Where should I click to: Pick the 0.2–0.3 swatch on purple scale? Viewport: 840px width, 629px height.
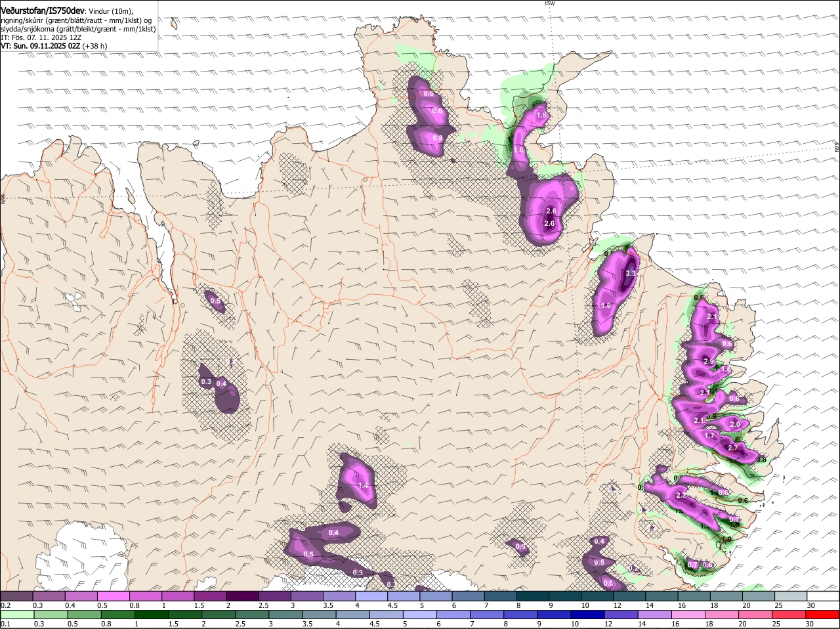(x=16, y=596)
